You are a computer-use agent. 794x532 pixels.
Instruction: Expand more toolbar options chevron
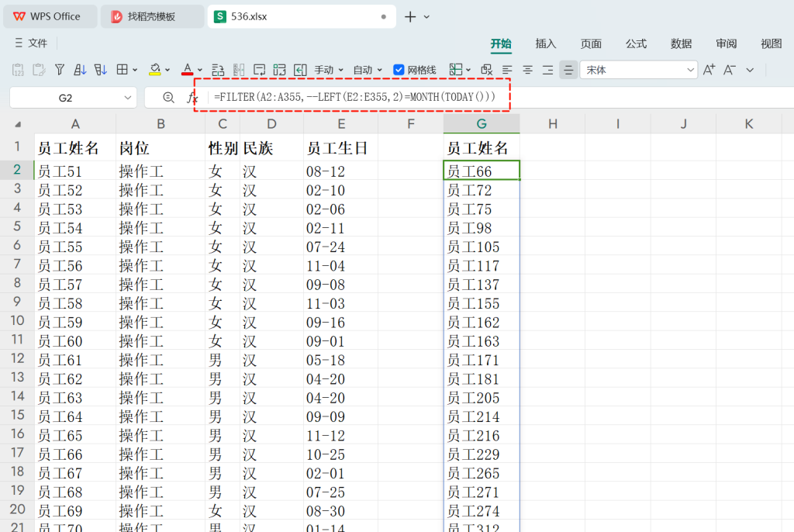(x=750, y=70)
